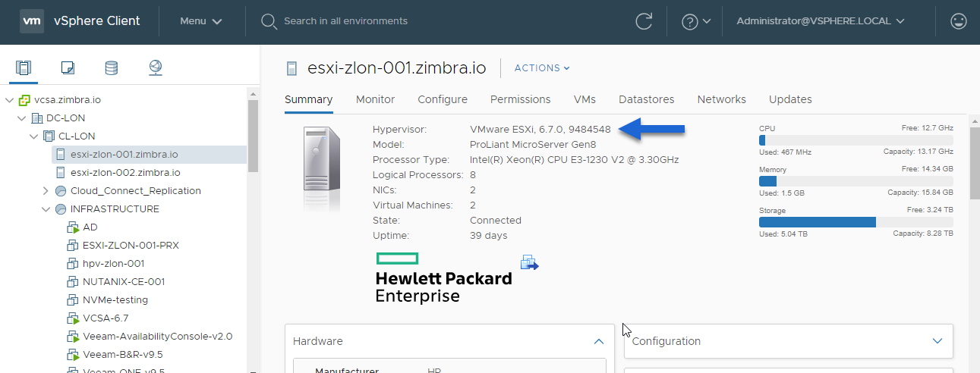This screenshot has height=373, width=980.
Task: Switch to the VMs tab
Action: click(585, 99)
